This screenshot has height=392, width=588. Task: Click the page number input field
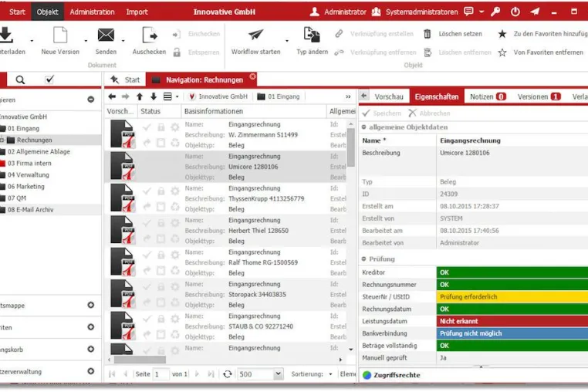click(161, 374)
